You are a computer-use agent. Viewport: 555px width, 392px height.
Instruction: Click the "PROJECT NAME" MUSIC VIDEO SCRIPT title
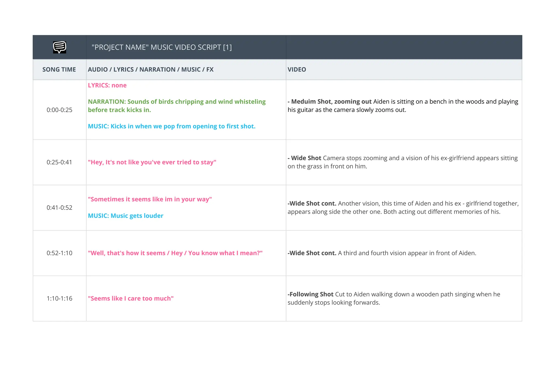click(x=162, y=47)
